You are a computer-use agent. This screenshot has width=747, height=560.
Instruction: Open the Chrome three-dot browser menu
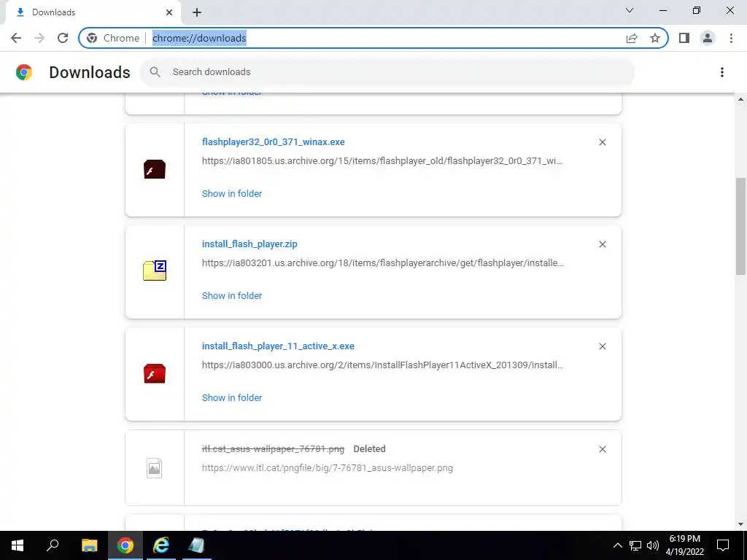click(x=731, y=38)
